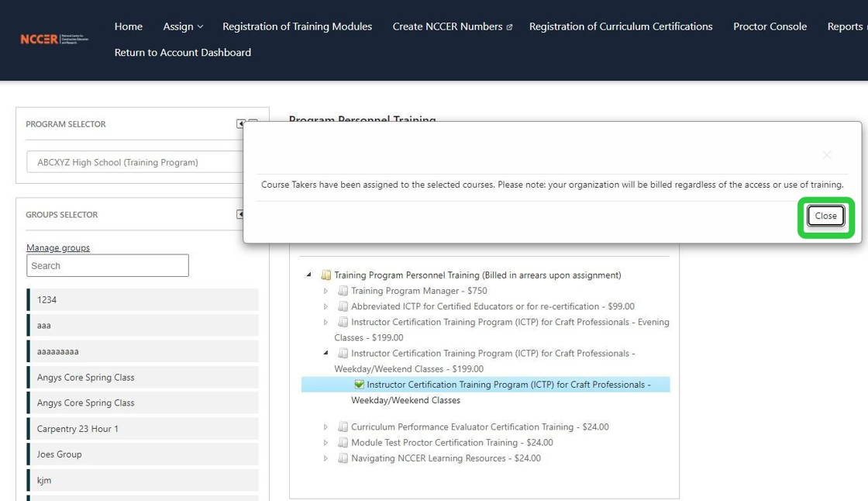Open the ABCXYZ High School program dropdown
This screenshot has width=868, height=501.
pos(136,162)
